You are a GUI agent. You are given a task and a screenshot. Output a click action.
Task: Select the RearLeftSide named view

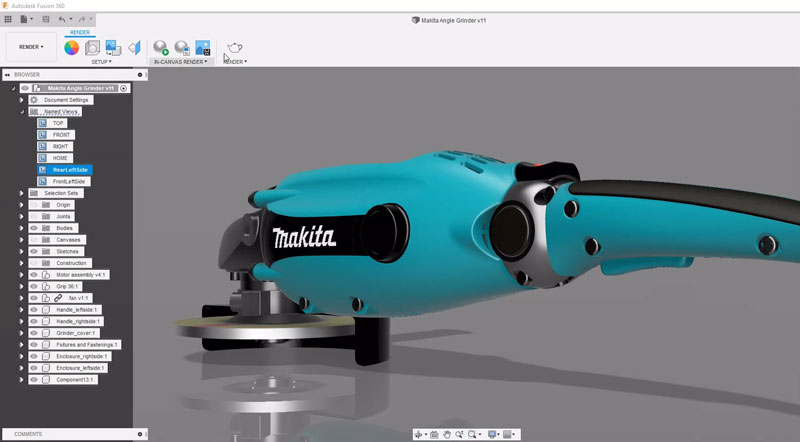click(70, 170)
